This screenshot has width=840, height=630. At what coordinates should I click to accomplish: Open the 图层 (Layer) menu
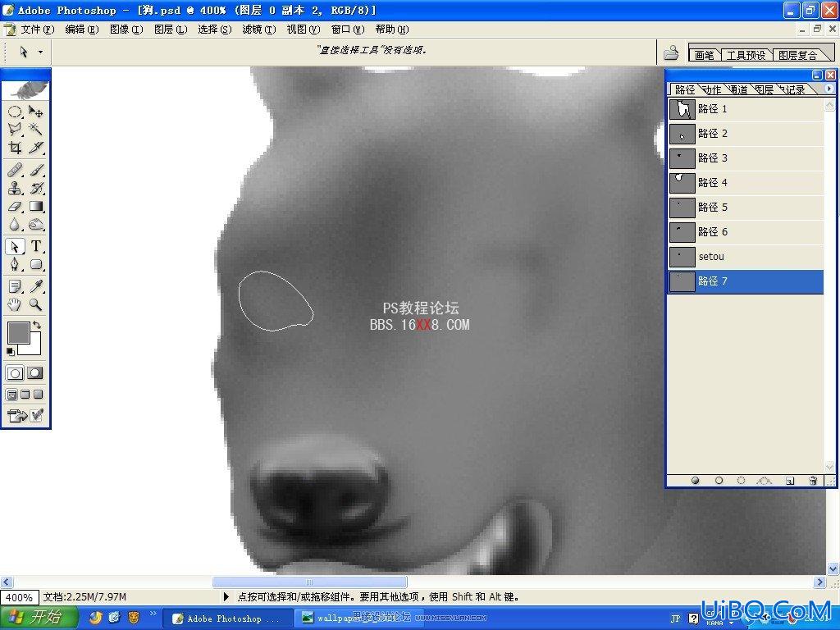click(x=171, y=30)
